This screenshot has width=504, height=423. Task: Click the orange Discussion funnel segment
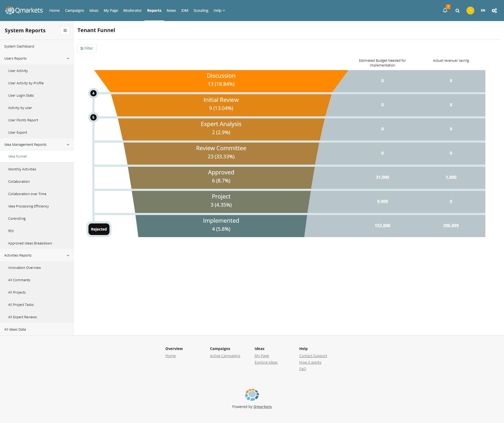[221, 80]
